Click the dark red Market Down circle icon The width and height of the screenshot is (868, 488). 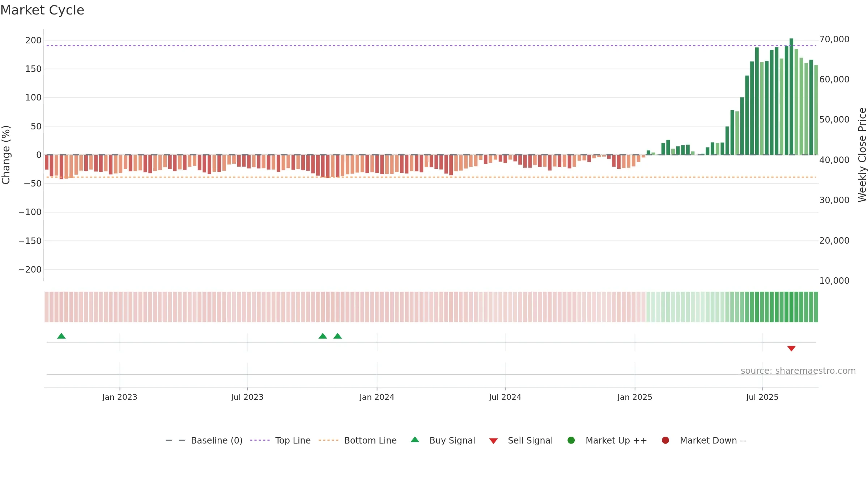tap(665, 440)
